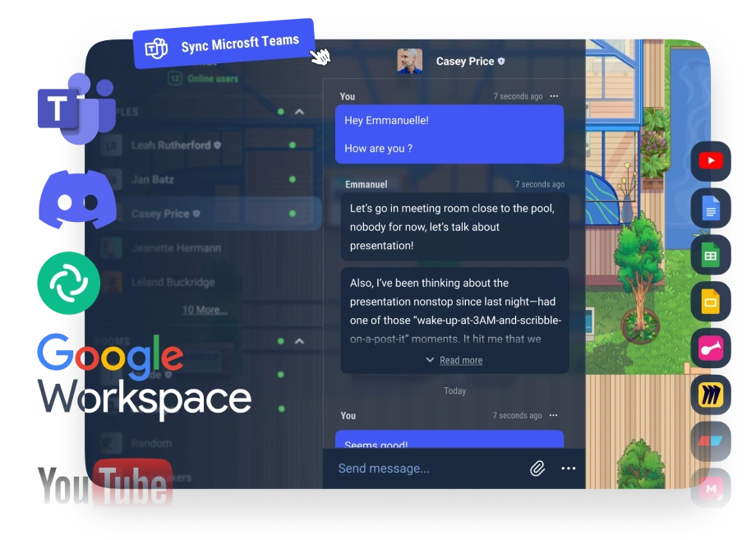The width and height of the screenshot is (756, 540).
Task: Click the Discord logo
Action: tap(77, 199)
